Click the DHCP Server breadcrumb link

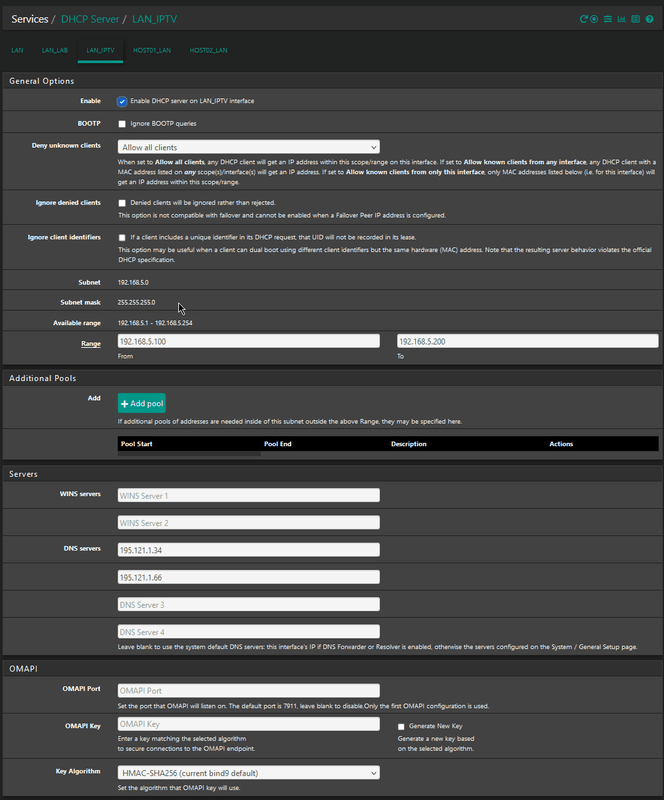tap(90, 19)
